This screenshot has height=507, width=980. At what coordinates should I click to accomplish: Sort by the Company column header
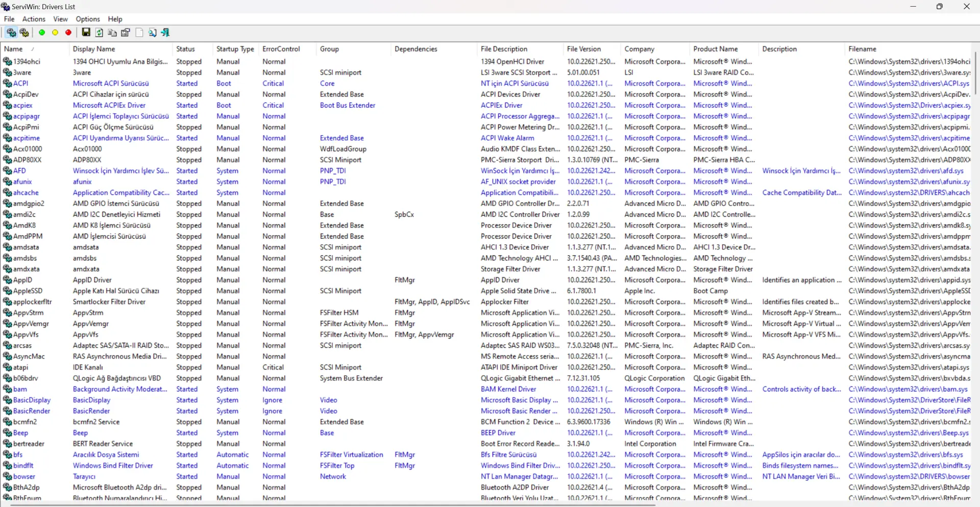[x=655, y=49]
